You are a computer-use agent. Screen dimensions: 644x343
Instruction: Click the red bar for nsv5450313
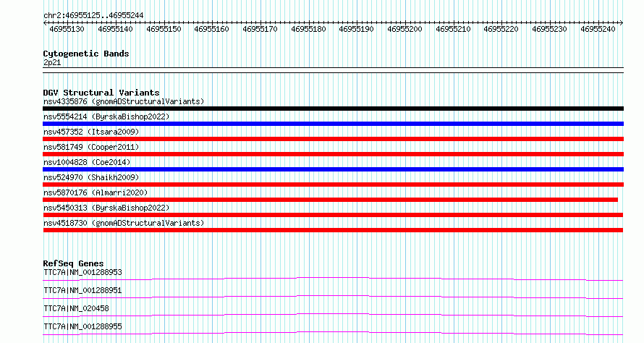tap(333, 215)
